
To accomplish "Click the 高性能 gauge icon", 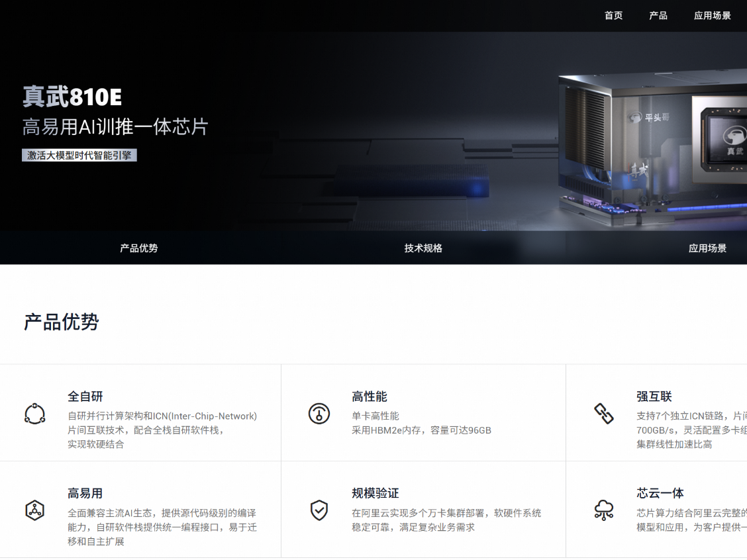I will (x=319, y=413).
